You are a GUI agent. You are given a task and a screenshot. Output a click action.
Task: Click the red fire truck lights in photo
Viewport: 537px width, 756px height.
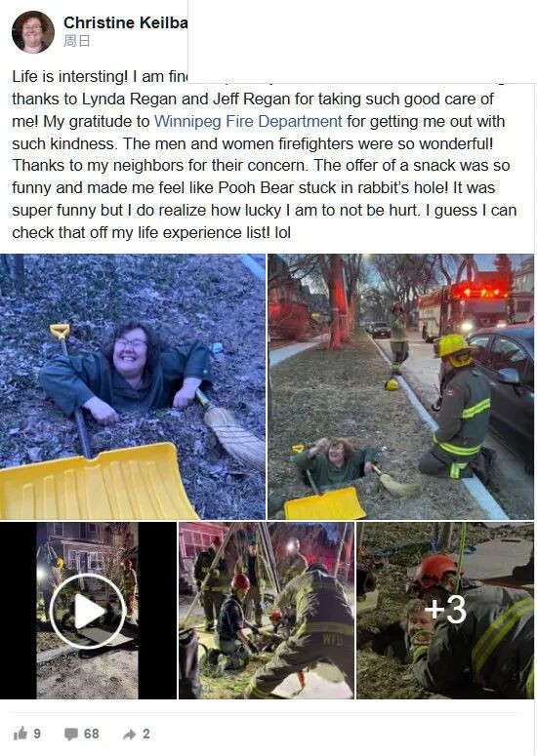pos(480,292)
